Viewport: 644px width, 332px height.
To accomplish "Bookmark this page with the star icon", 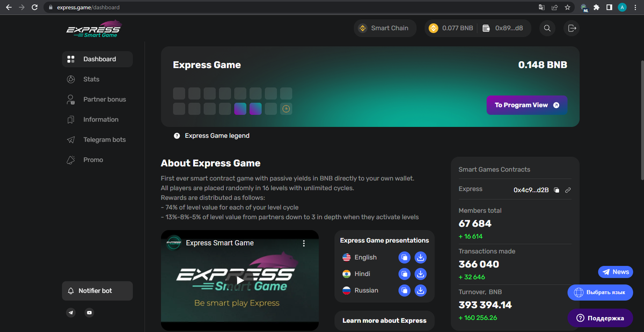I will pos(567,8).
